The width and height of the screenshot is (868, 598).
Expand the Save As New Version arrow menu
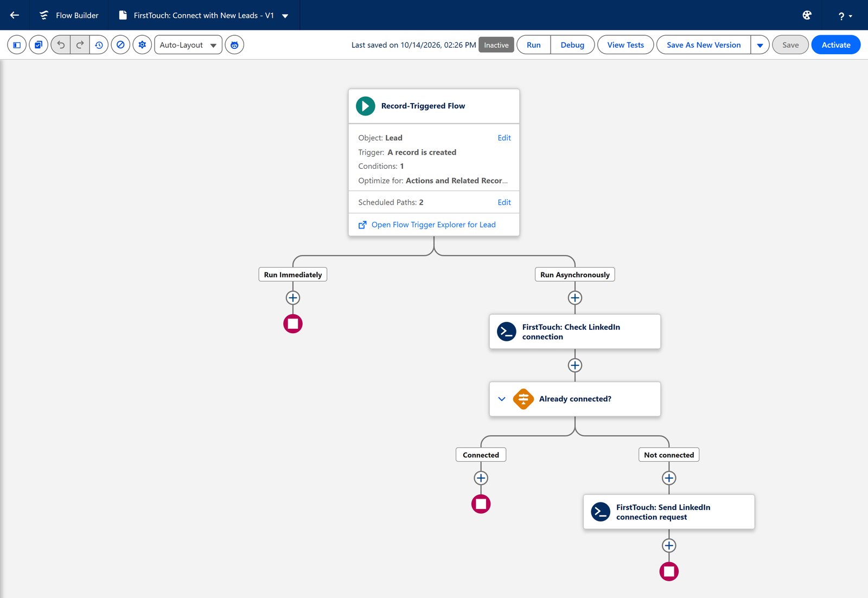760,45
